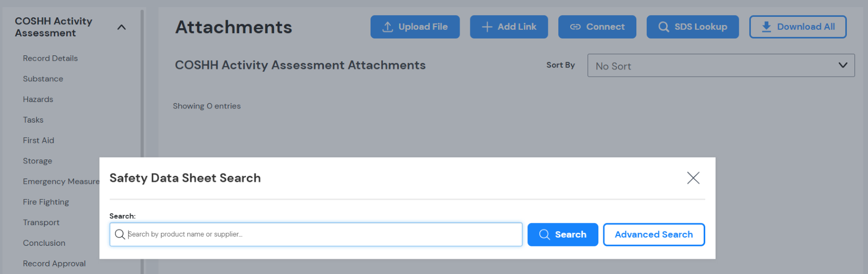This screenshot has width=868, height=274.
Task: Click the Connect button
Action: [x=597, y=27]
